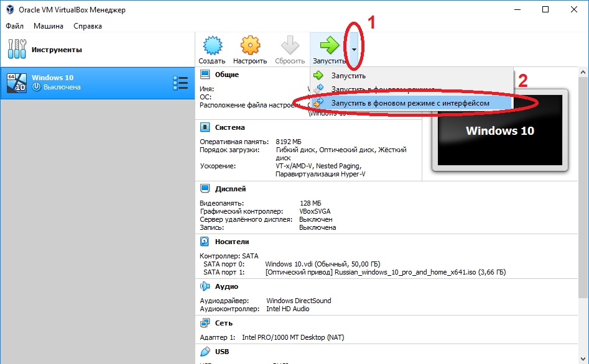This screenshot has width=589, height=364.
Task: Open the Машина menu
Action: pyautogui.click(x=48, y=26)
